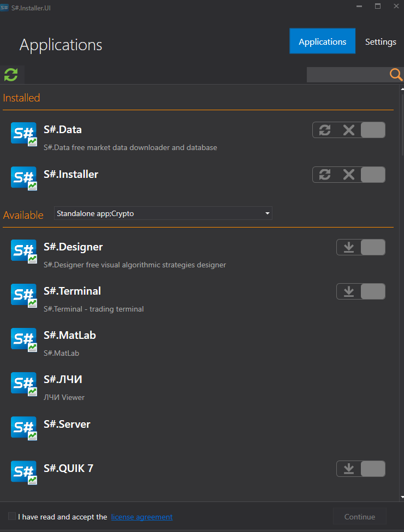This screenshot has width=404, height=532.
Task: Click the download icon for S#.Designer
Action: point(349,248)
